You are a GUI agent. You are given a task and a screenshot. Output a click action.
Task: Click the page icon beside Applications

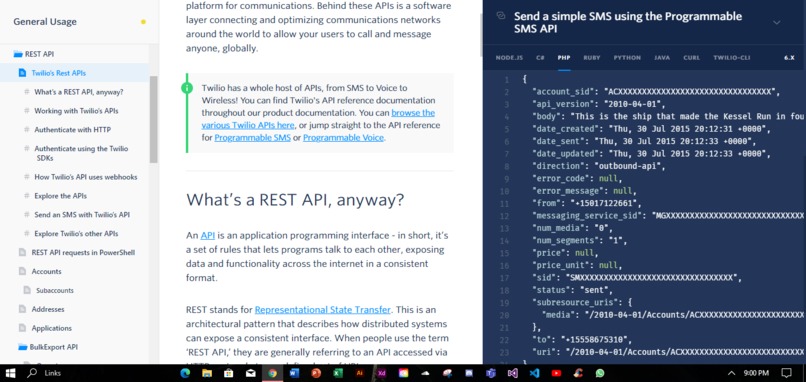pyautogui.click(x=22, y=328)
